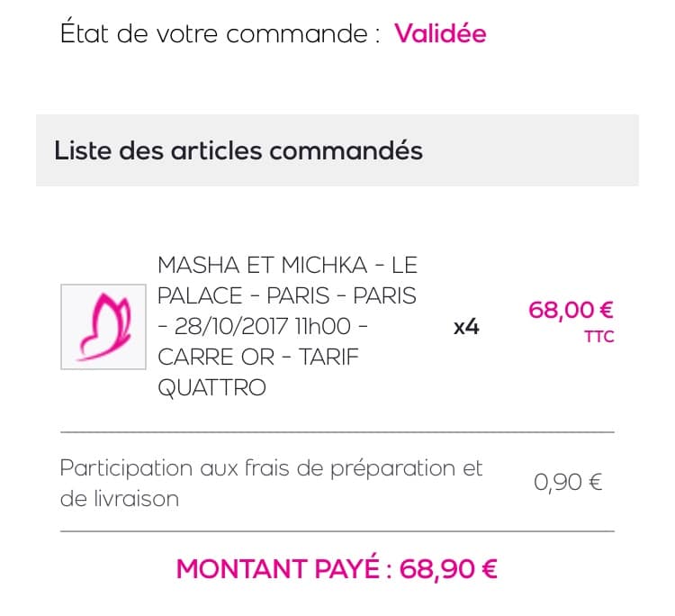Viewport: 675px width, 616px height.
Task: Click the "68,90 €" total paid amount
Action: click(448, 570)
